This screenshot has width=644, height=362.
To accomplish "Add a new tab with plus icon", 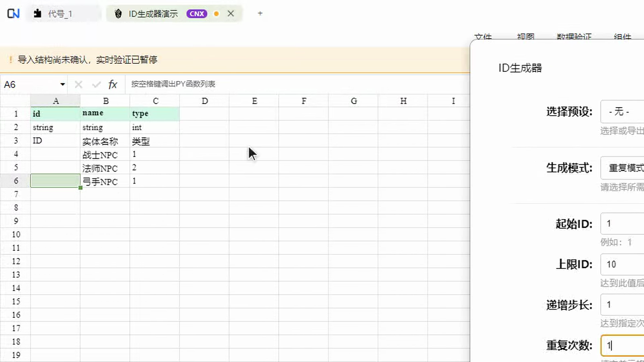I will click(260, 14).
